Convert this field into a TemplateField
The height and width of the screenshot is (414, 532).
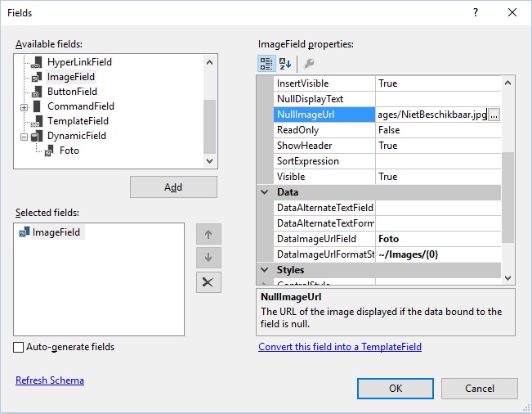[x=340, y=347]
